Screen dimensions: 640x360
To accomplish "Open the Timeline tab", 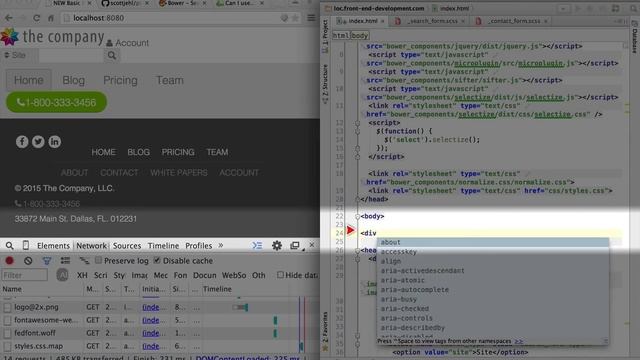I will 163,246.
